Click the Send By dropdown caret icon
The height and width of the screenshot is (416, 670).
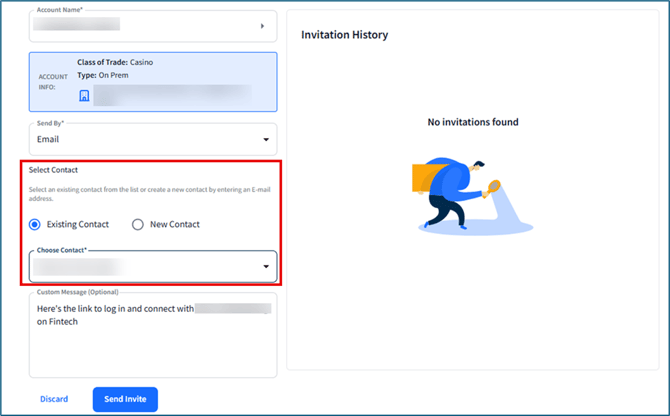pos(266,140)
